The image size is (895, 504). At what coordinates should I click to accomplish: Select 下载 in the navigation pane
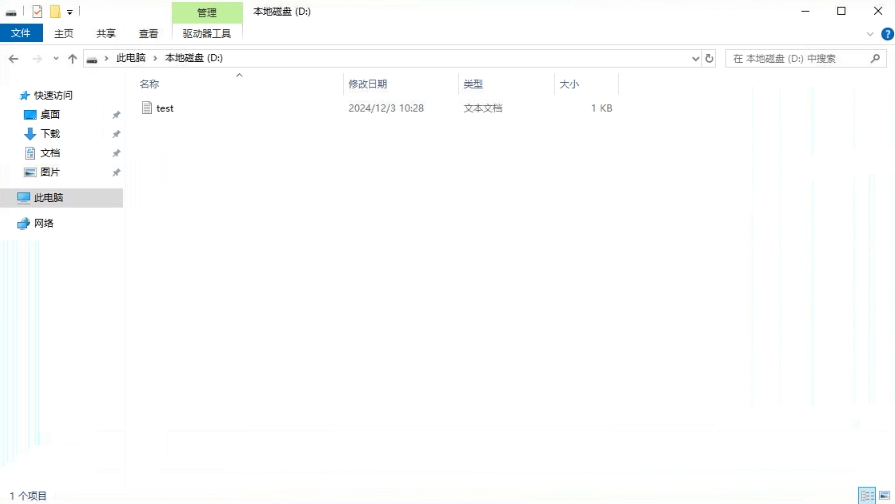[x=50, y=134]
